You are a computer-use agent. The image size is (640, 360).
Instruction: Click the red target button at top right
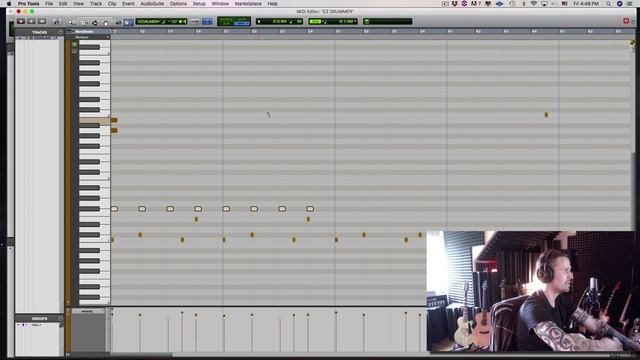pos(626,21)
